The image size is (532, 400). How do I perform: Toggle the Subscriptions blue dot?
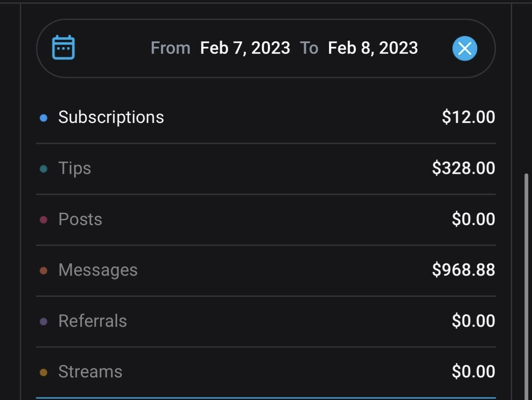(x=43, y=118)
